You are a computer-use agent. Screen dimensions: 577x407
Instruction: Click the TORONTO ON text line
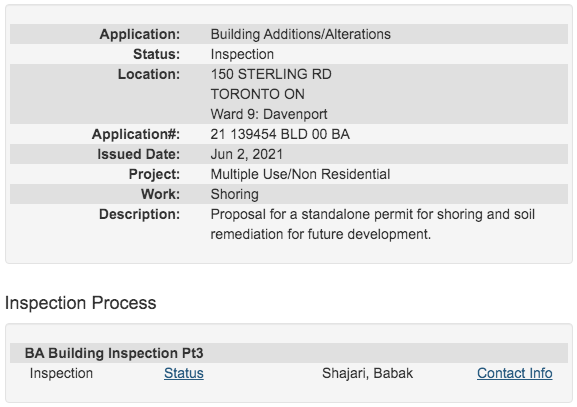click(x=258, y=94)
